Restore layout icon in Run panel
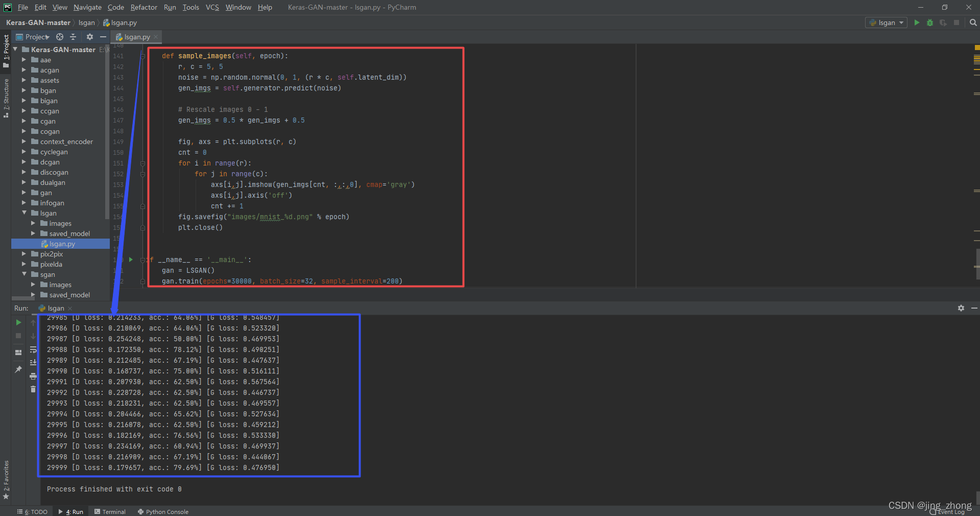The image size is (980, 516). point(18,353)
